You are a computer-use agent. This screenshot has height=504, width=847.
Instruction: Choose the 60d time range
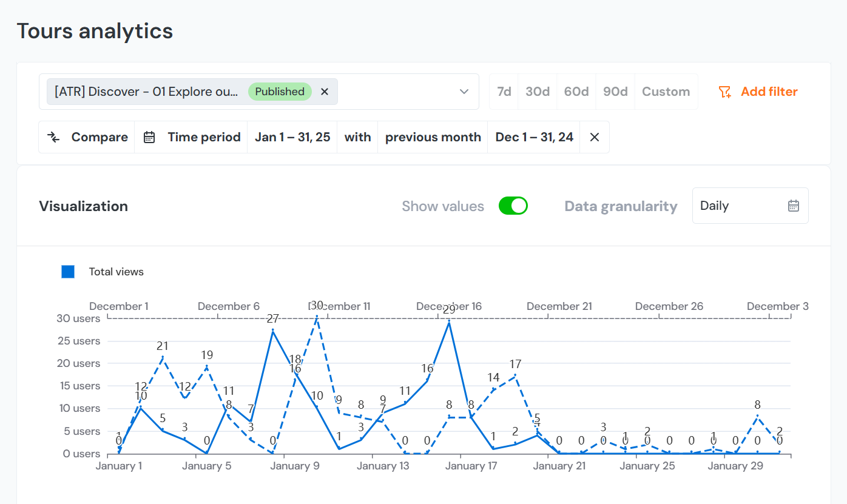[x=576, y=92]
